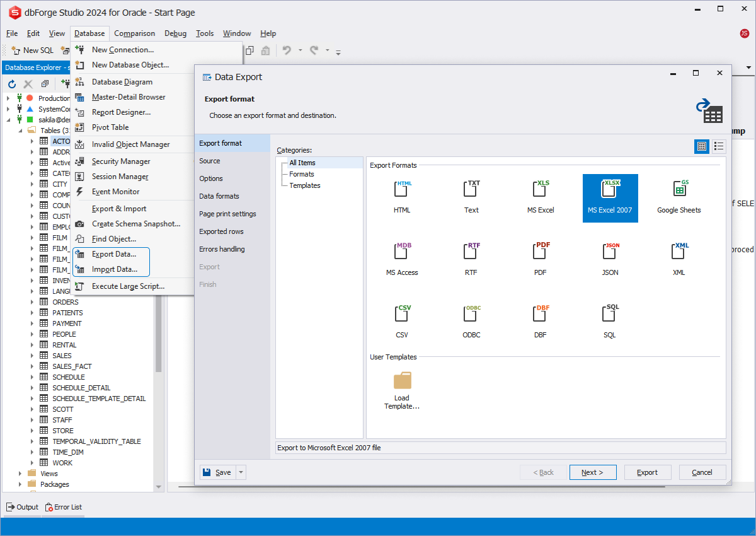Select the PDF export format icon
756x536 pixels.
(540, 252)
